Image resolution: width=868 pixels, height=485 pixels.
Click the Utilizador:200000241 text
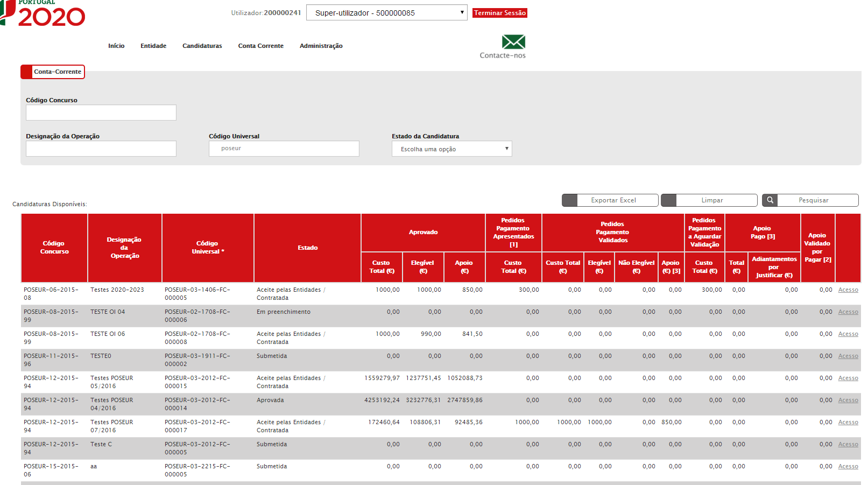(x=266, y=13)
